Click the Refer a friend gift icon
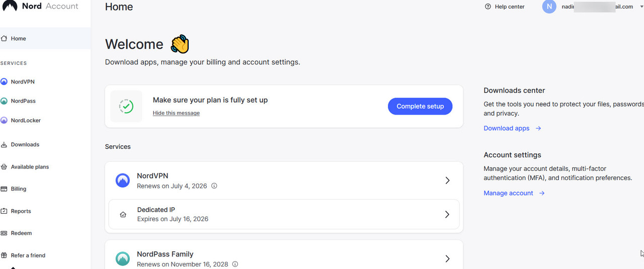644x269 pixels. 4,255
